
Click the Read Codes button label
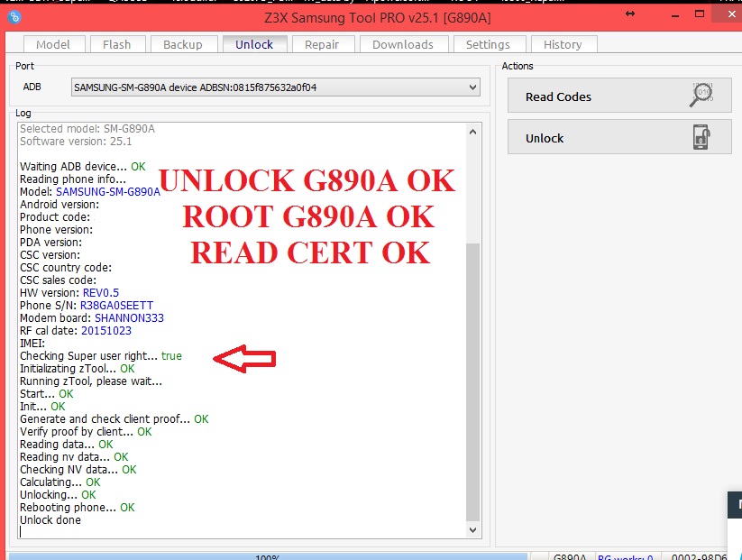tap(558, 96)
